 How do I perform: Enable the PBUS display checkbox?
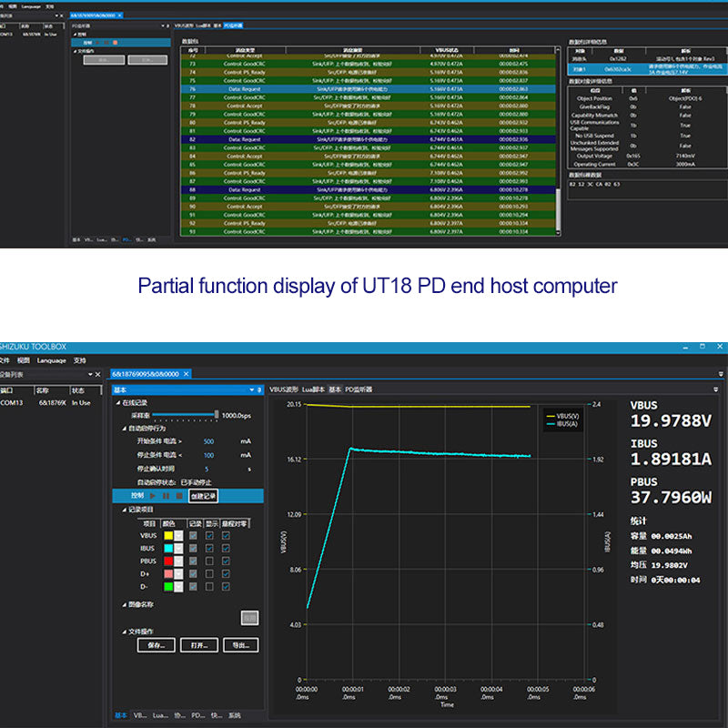(210, 561)
